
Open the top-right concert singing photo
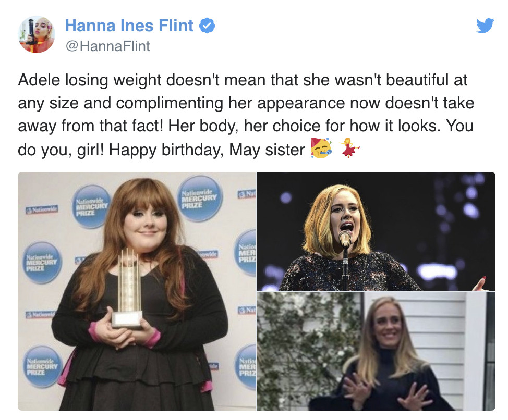click(376, 231)
